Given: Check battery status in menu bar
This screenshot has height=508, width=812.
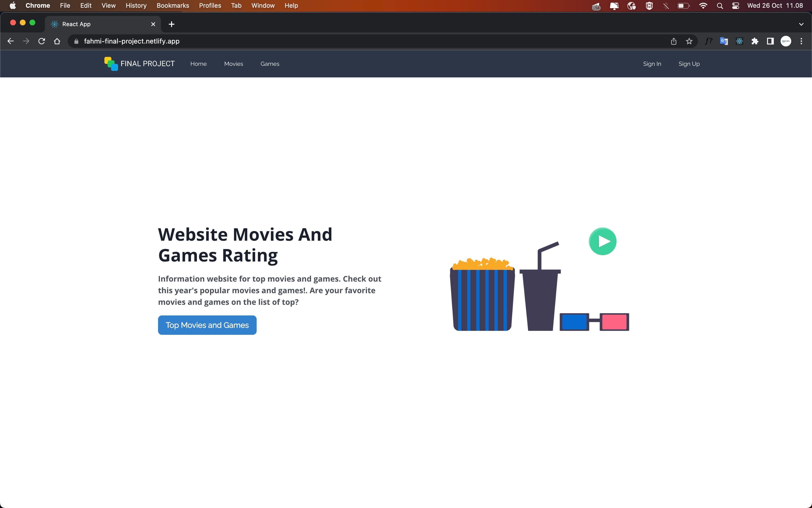Looking at the screenshot, I should [x=683, y=6].
